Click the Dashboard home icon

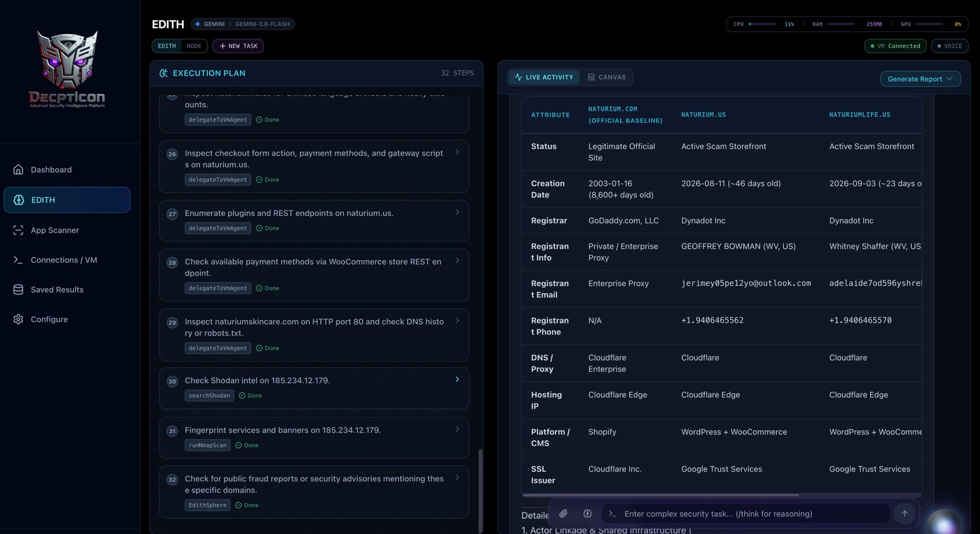coord(18,169)
